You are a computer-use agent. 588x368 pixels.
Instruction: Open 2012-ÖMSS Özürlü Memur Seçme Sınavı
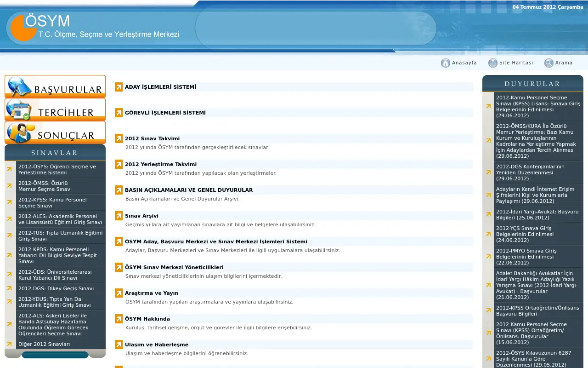[x=45, y=186]
